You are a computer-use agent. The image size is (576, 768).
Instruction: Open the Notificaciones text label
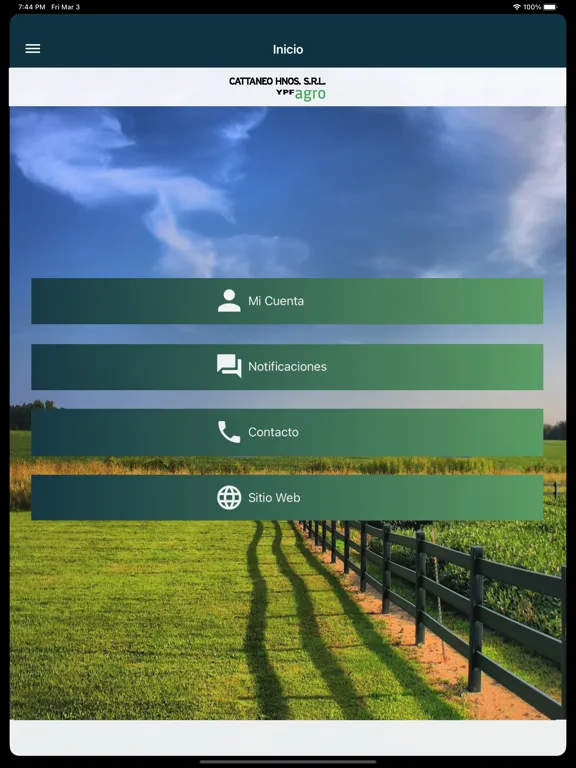[287, 366]
